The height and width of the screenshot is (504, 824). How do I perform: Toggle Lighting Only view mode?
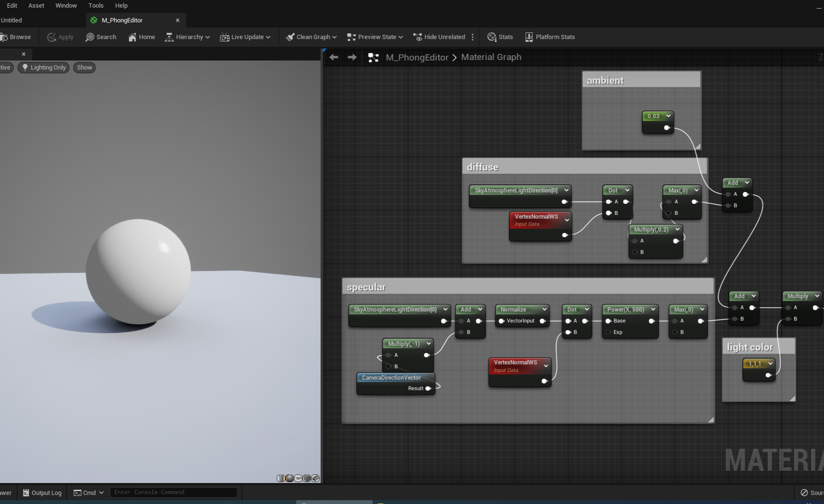pos(43,67)
